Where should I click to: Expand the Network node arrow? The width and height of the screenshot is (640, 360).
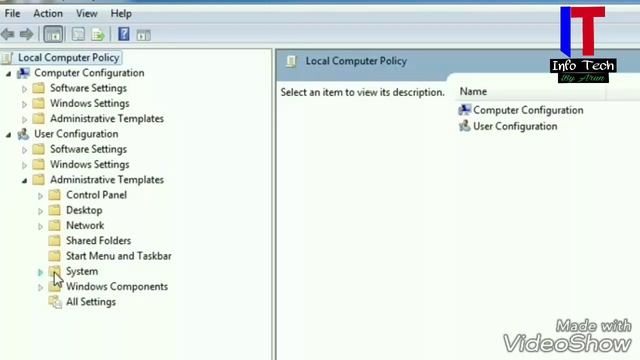click(40, 226)
